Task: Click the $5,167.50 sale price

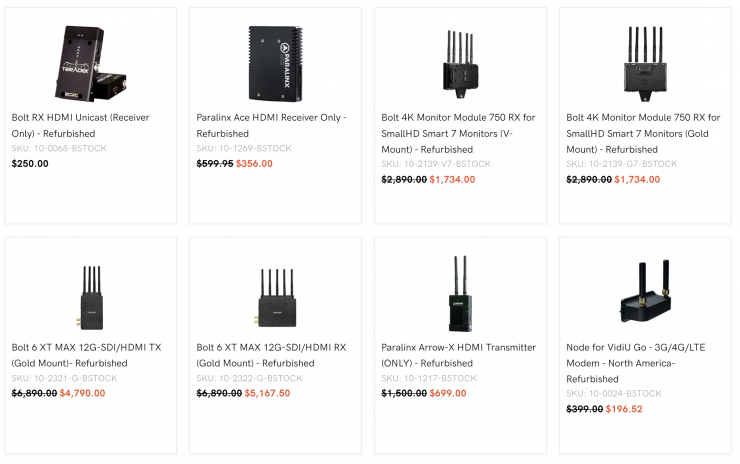Action: pos(268,394)
